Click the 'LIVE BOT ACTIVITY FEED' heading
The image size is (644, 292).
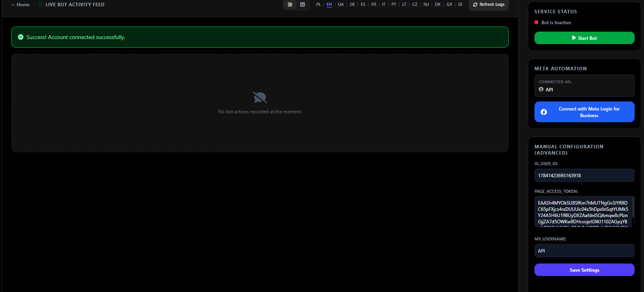(x=75, y=5)
